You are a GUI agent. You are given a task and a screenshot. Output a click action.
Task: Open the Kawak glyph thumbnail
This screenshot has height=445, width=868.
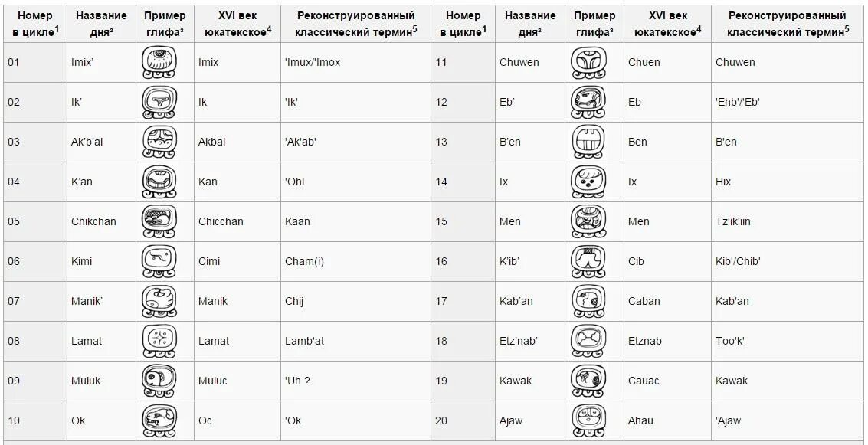[x=588, y=381]
